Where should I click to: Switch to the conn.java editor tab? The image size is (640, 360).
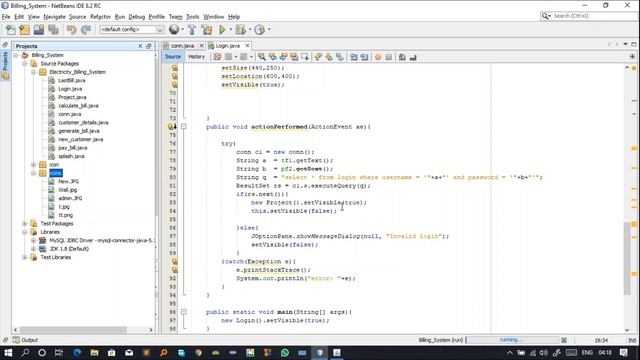coord(182,46)
